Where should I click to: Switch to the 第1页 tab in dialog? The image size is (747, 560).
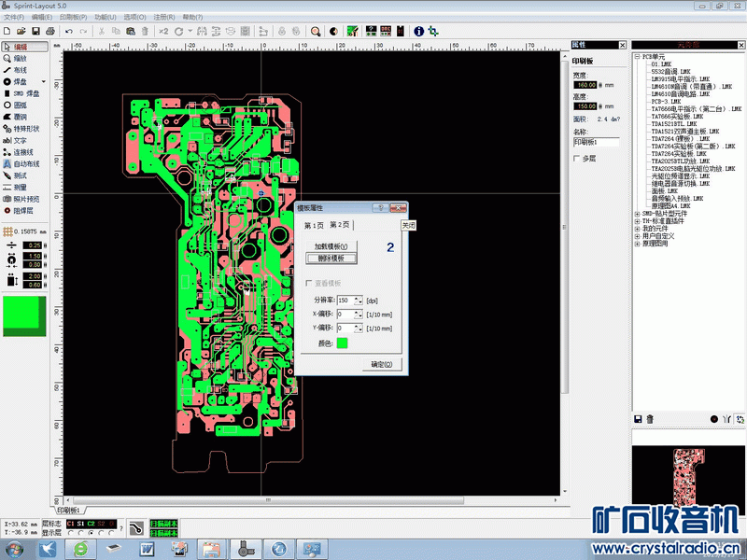click(x=314, y=226)
